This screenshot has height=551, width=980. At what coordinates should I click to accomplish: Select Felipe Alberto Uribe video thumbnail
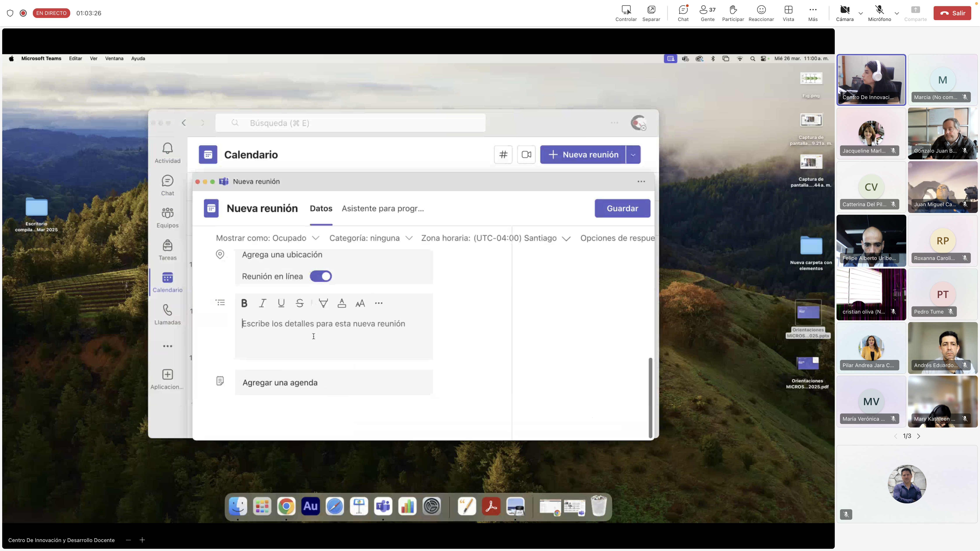pos(871,241)
